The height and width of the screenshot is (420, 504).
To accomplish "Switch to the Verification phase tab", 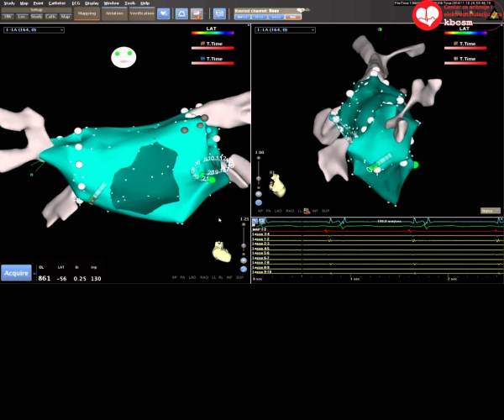I will pos(142,13).
